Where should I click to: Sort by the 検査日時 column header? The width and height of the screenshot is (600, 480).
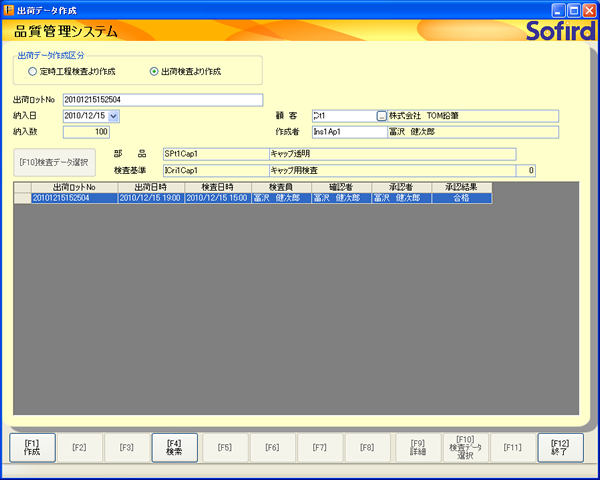pyautogui.click(x=217, y=187)
